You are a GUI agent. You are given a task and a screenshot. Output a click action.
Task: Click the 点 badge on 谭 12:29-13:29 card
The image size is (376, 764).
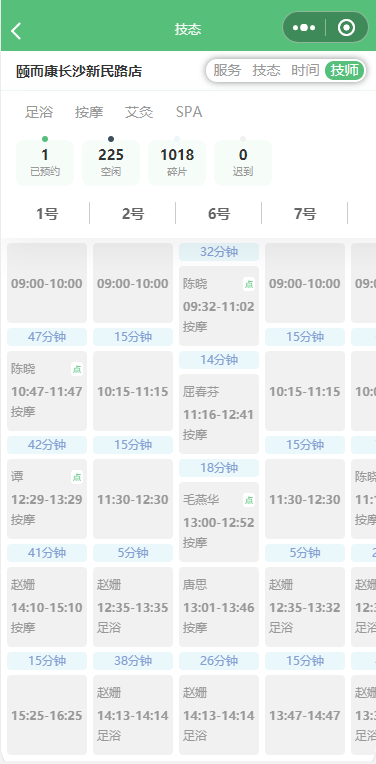77,478
